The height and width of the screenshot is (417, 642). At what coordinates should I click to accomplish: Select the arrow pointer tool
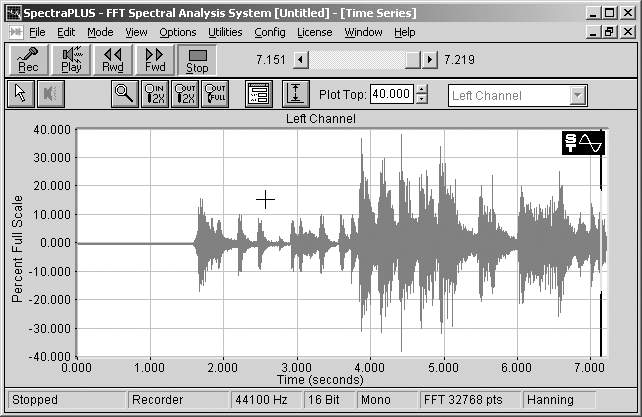pyautogui.click(x=20, y=95)
